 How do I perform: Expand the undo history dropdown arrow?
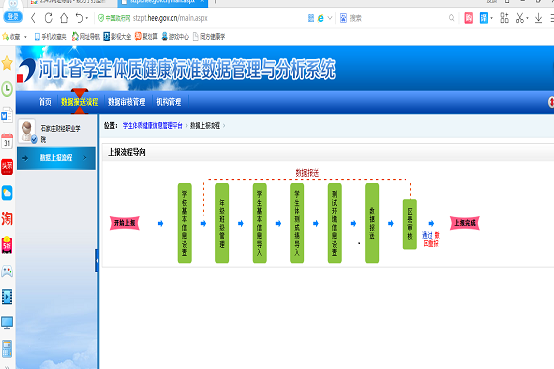(87, 18)
